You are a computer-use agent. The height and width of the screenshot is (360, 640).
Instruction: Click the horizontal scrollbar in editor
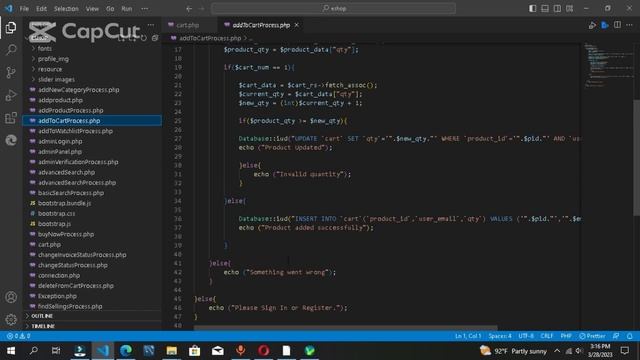345,327
